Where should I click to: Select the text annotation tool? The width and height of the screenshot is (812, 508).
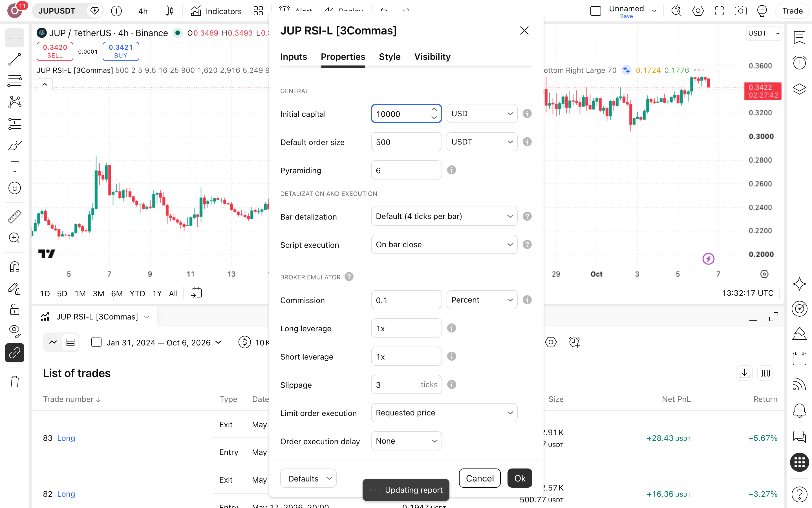pos(14,167)
